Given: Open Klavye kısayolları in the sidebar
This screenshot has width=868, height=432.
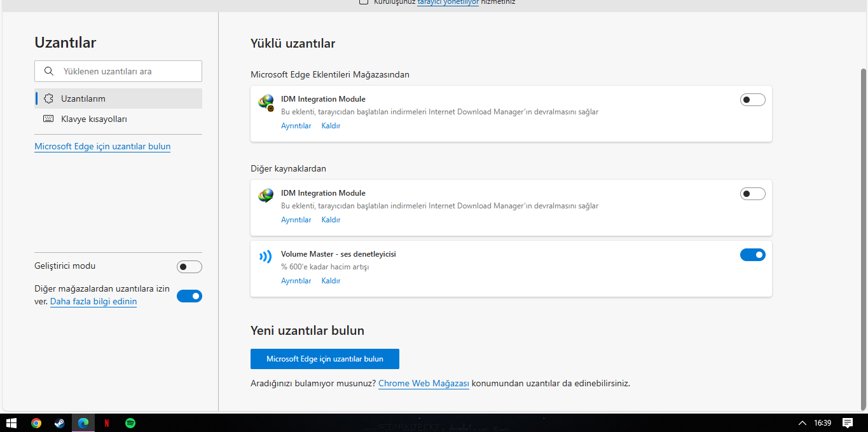Looking at the screenshot, I should pos(118,119).
